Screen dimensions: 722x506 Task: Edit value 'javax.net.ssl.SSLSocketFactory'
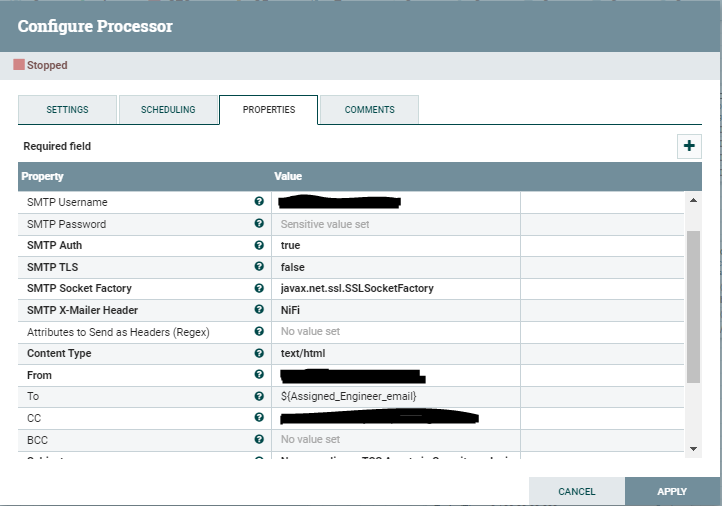[396, 288]
